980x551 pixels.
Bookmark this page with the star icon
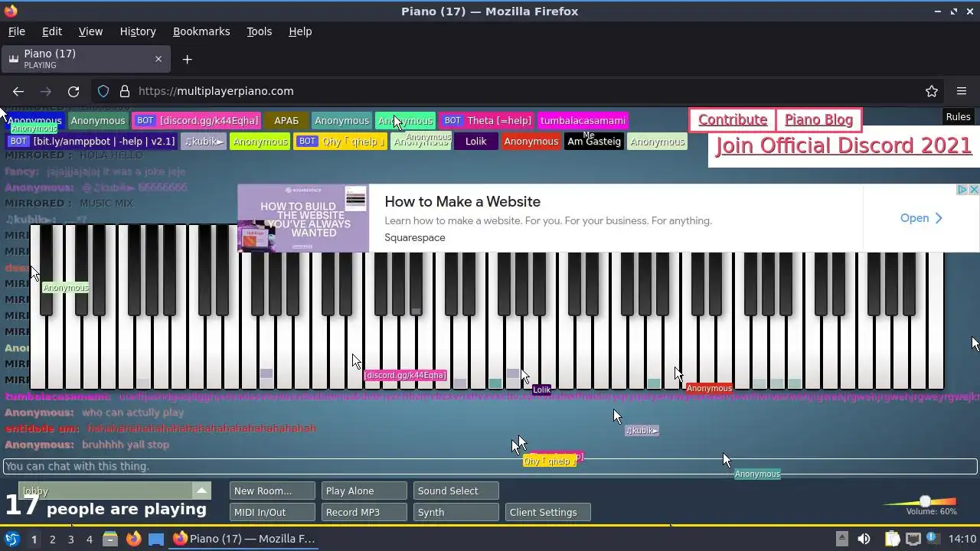click(x=932, y=91)
